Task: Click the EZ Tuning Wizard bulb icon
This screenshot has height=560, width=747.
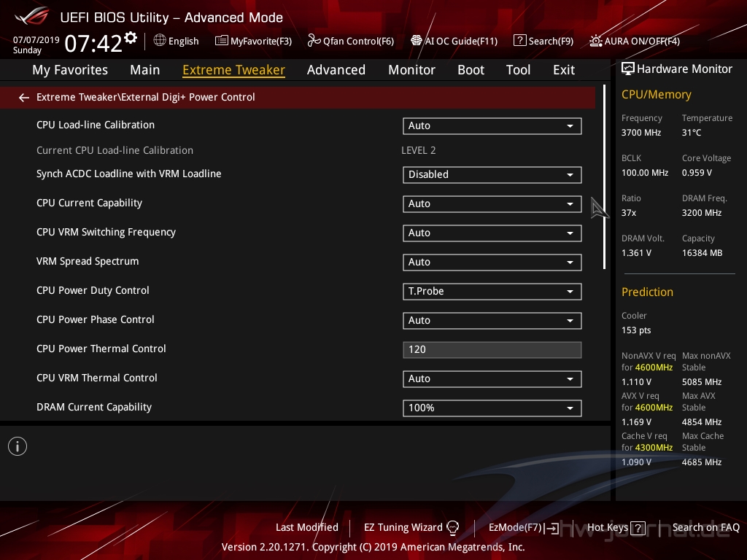Action: pyautogui.click(x=452, y=528)
